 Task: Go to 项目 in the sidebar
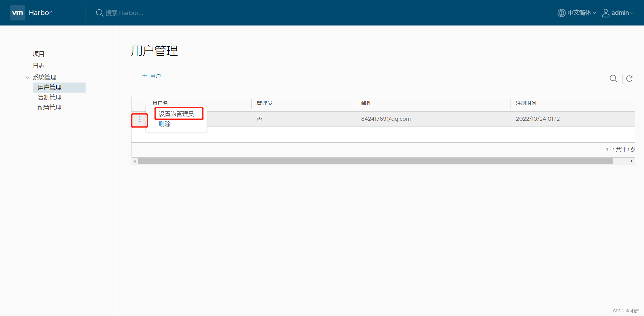[x=39, y=54]
